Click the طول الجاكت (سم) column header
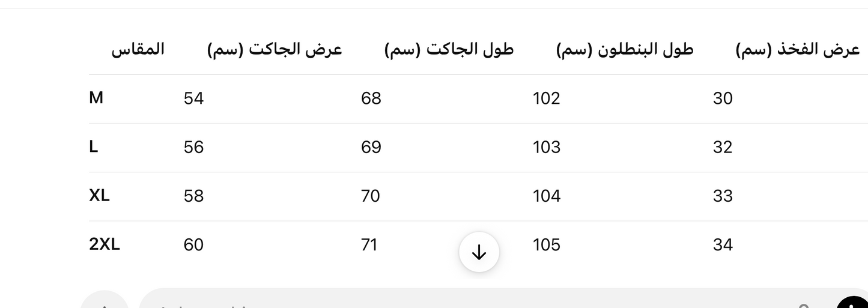868x308 pixels. coord(449,49)
